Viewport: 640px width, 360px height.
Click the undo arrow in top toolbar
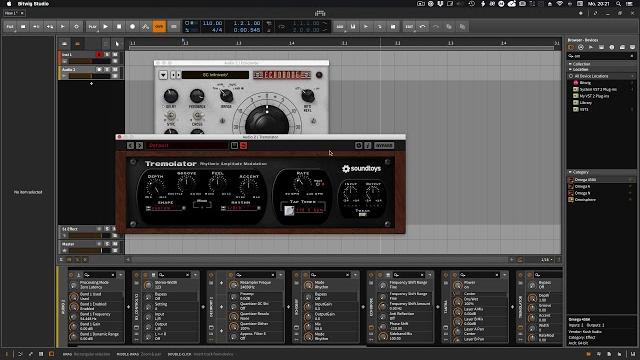click(422, 27)
